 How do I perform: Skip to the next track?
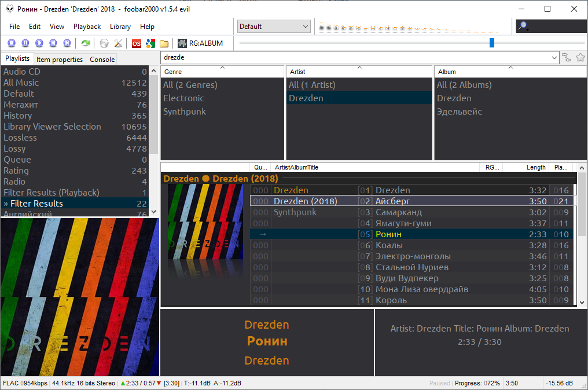[x=67, y=43]
